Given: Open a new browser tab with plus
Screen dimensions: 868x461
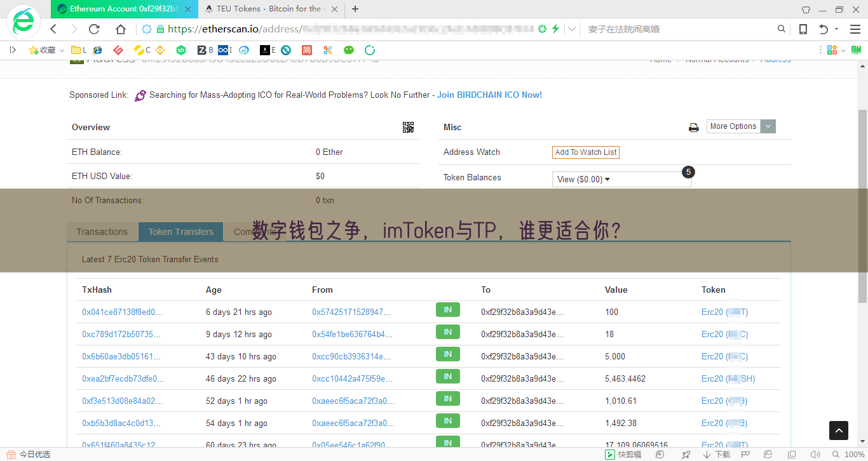Looking at the screenshot, I should pyautogui.click(x=355, y=9).
